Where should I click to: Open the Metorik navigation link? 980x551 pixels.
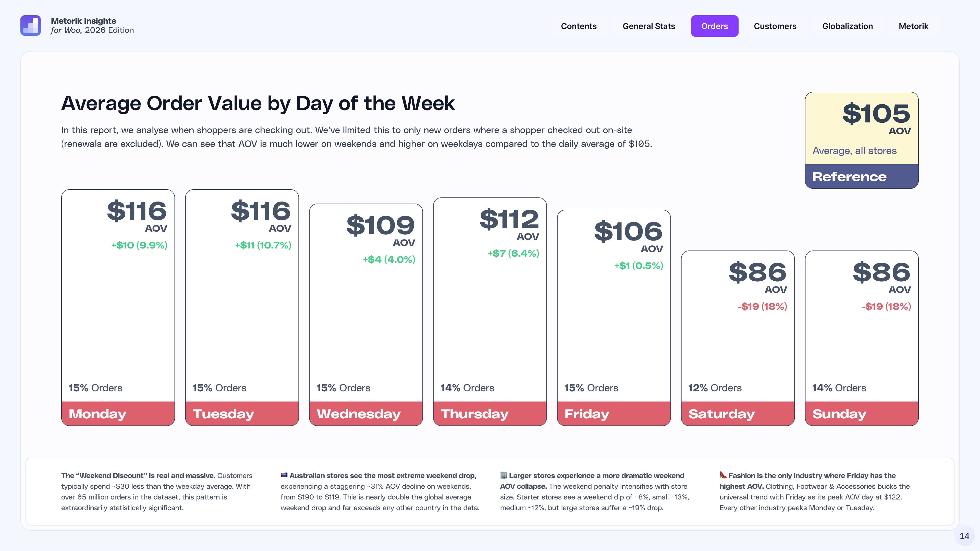(913, 26)
